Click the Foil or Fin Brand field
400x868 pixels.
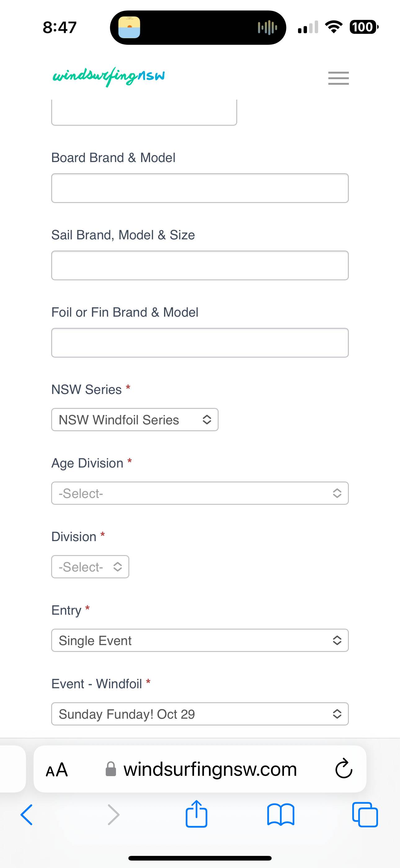(200, 343)
